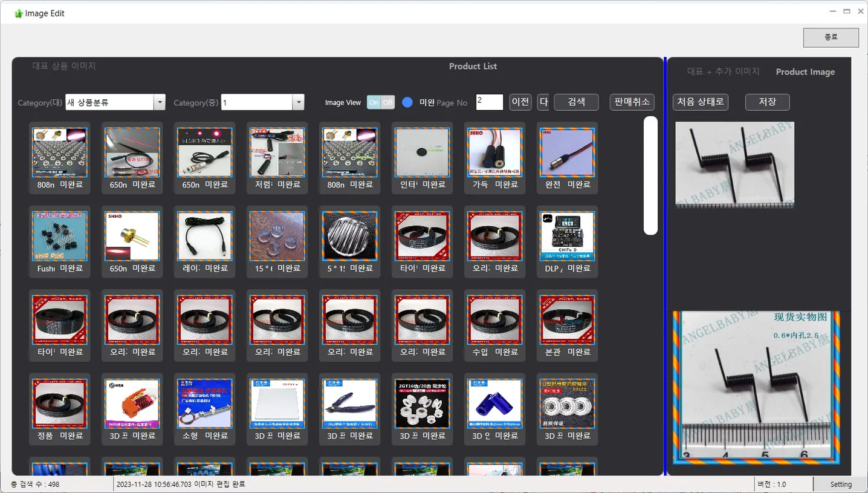Select the Fush transistor components thumbnail

tap(59, 236)
